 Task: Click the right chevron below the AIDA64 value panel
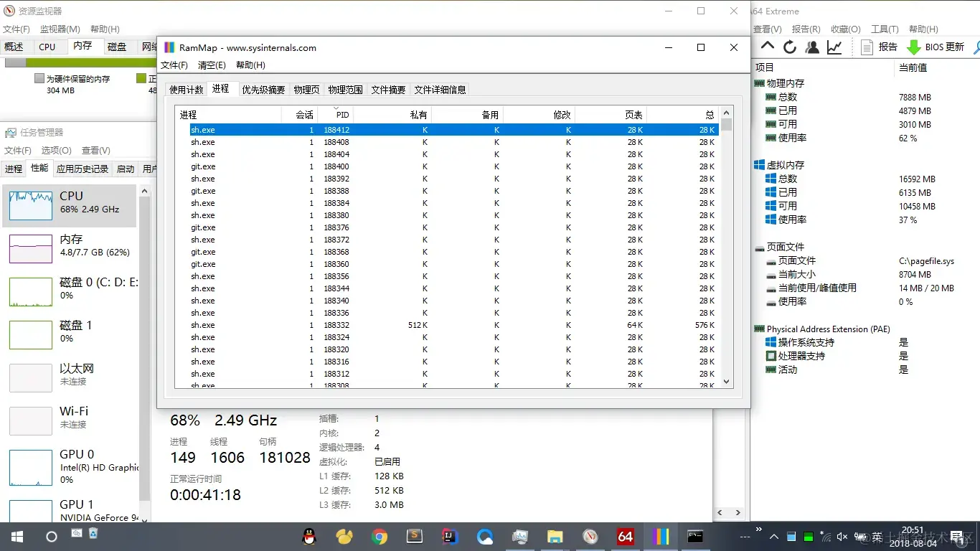[x=738, y=512]
